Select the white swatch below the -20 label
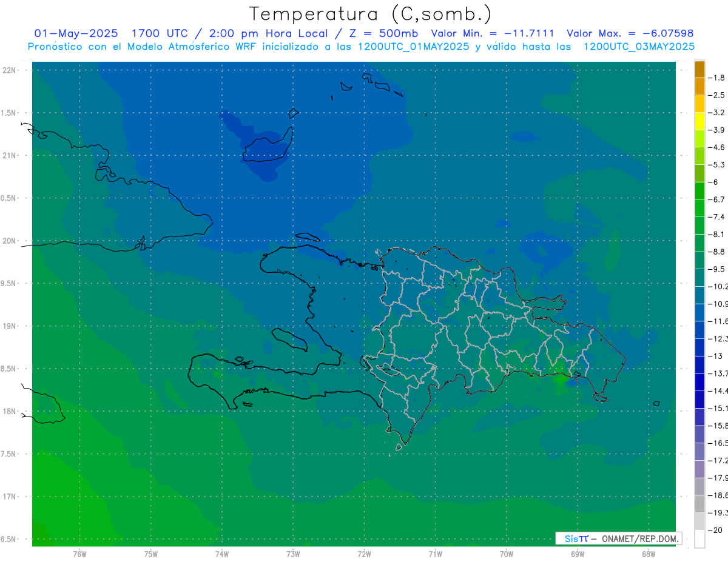This screenshot has width=728, height=562. coord(699,539)
